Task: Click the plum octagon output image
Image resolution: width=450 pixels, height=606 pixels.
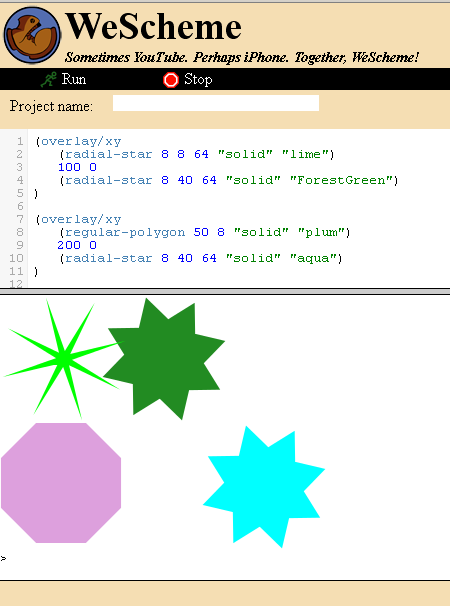Action: [x=61, y=483]
